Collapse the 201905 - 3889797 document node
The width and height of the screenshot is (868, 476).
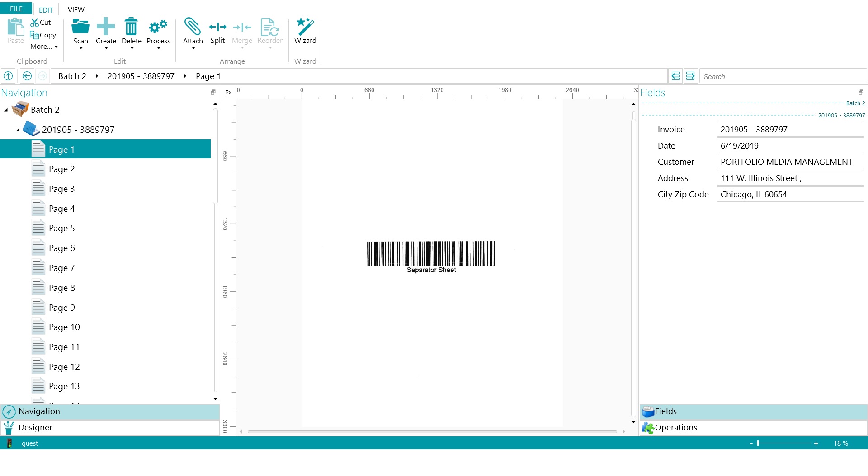(18, 130)
